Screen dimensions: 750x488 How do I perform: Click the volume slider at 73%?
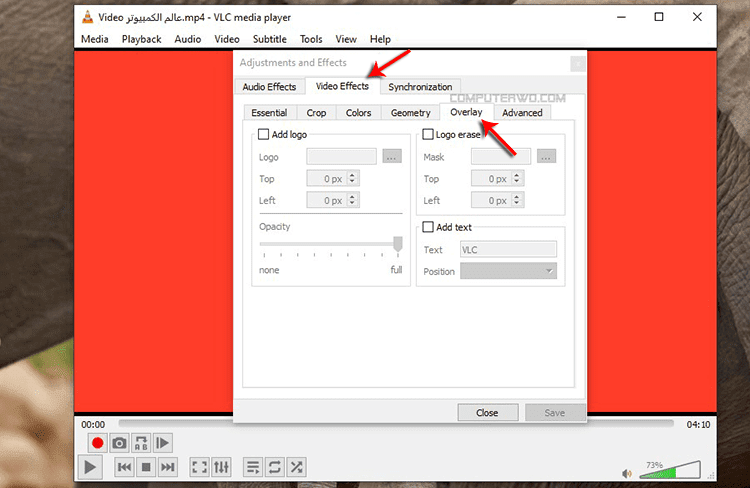670,471
